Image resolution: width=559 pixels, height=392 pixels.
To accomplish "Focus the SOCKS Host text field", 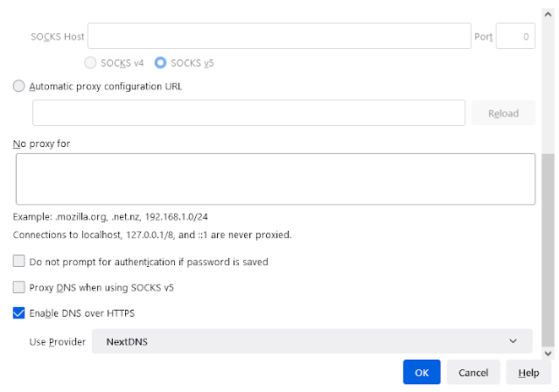I will [279, 37].
